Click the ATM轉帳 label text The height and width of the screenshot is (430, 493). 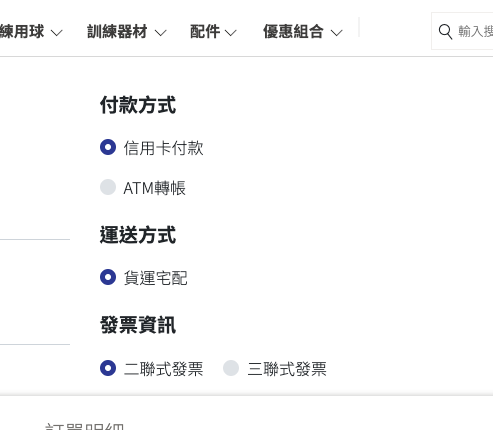coord(154,188)
